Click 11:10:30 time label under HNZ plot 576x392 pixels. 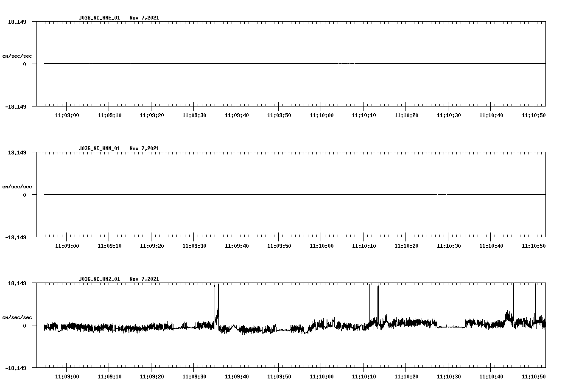(x=449, y=377)
